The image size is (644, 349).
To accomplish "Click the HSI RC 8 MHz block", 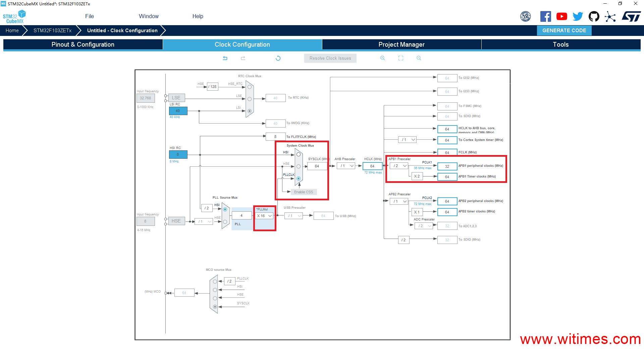I will [178, 154].
